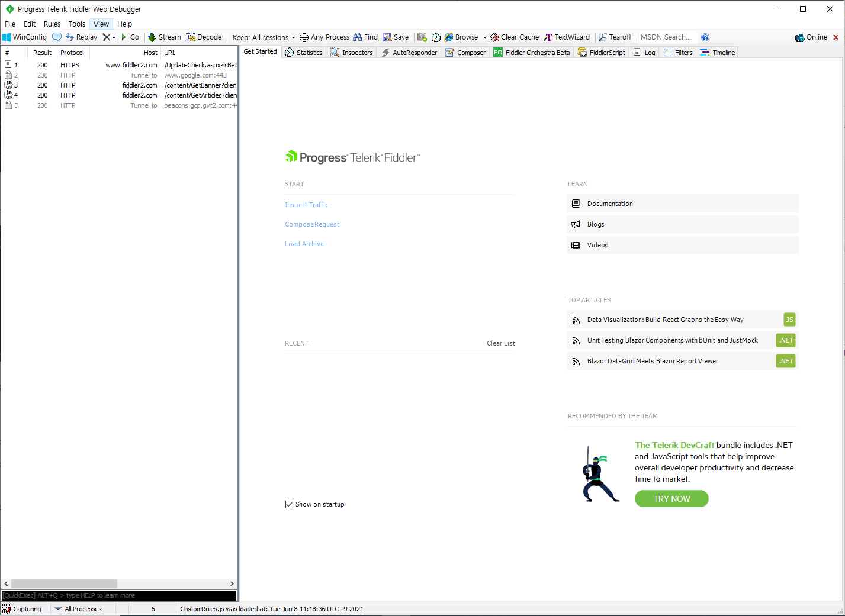Switch to the Log tab
The image size is (845, 616).
(x=644, y=53)
